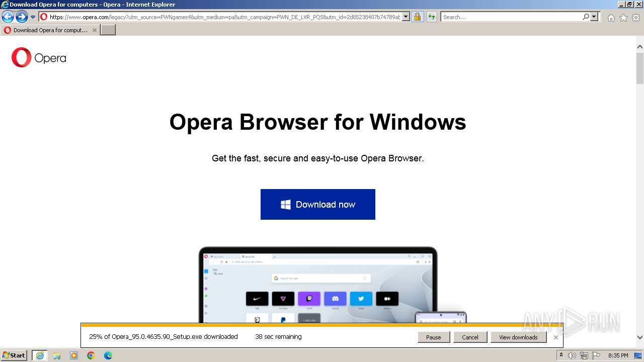The height and width of the screenshot is (362, 644).
Task: Click the 38 sec remaining text
Action: coord(278,337)
